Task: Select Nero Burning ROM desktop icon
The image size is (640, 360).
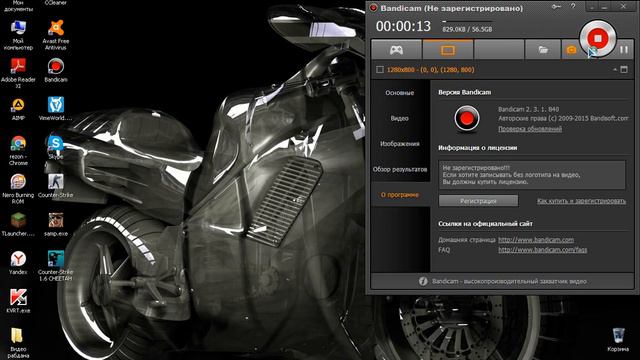Action: [18, 189]
